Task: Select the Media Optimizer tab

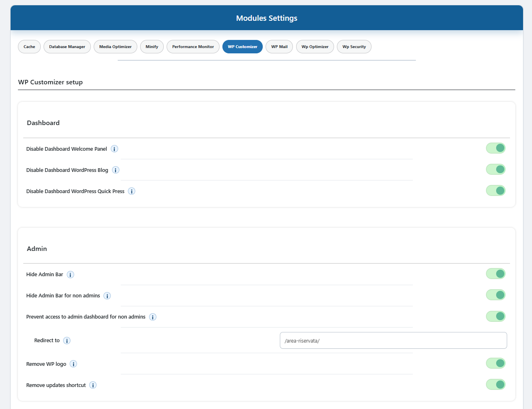Action: (x=115, y=47)
